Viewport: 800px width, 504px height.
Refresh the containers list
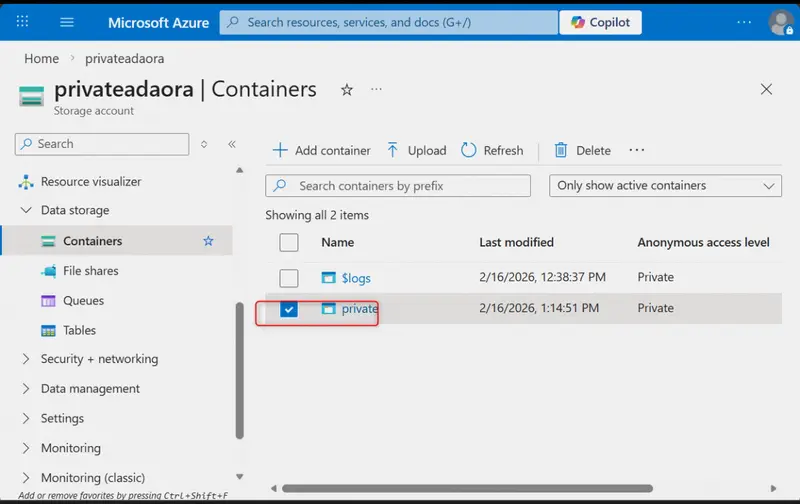pos(492,150)
